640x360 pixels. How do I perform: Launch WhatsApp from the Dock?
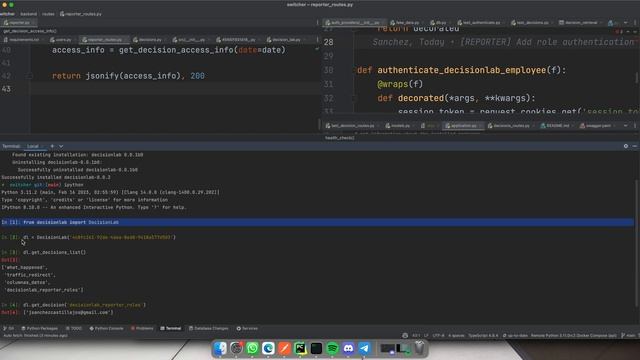(x=252, y=348)
